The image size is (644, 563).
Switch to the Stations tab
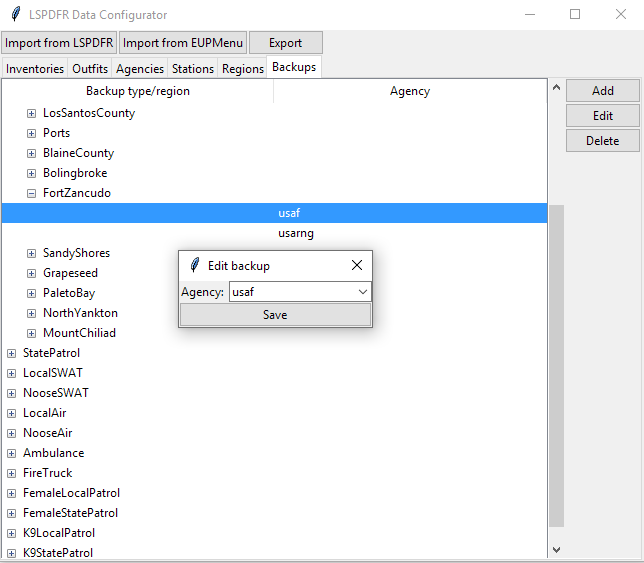tap(193, 69)
